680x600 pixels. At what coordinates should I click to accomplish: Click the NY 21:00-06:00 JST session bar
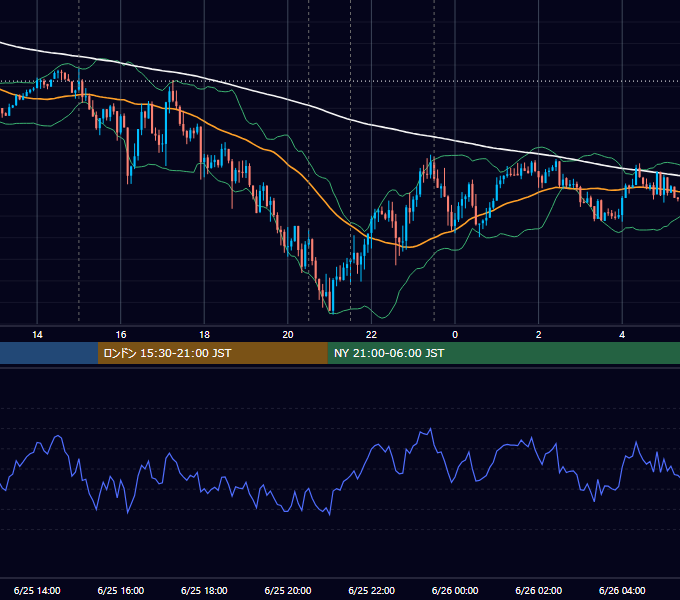(x=503, y=353)
